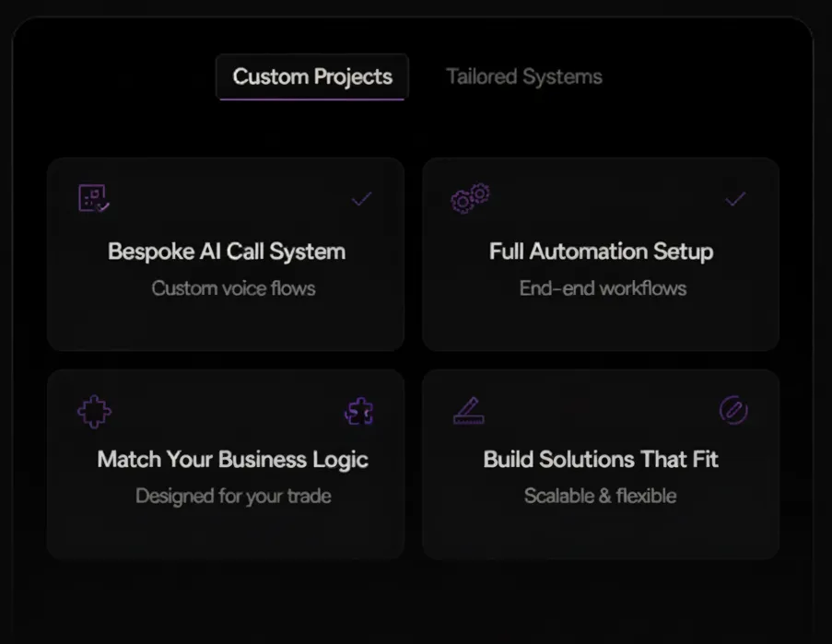Click the gears icon on Full Automation Setup
Viewport: 832px width, 644px height.
470,198
